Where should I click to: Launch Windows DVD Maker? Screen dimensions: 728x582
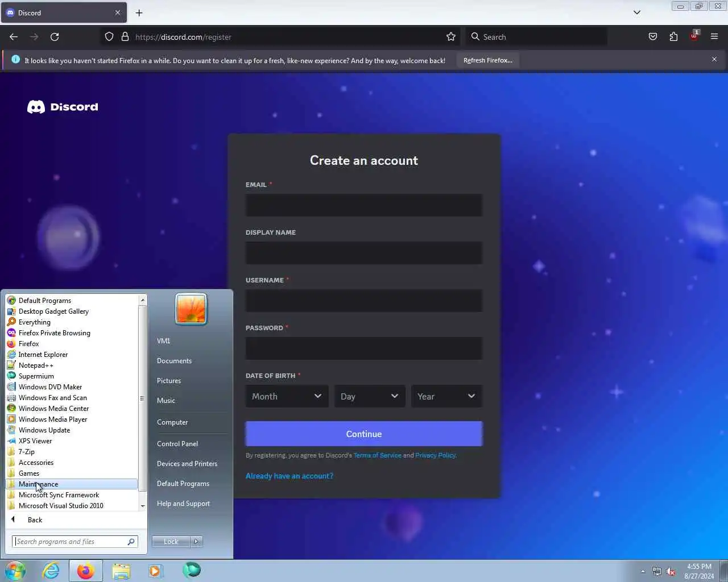point(72,387)
